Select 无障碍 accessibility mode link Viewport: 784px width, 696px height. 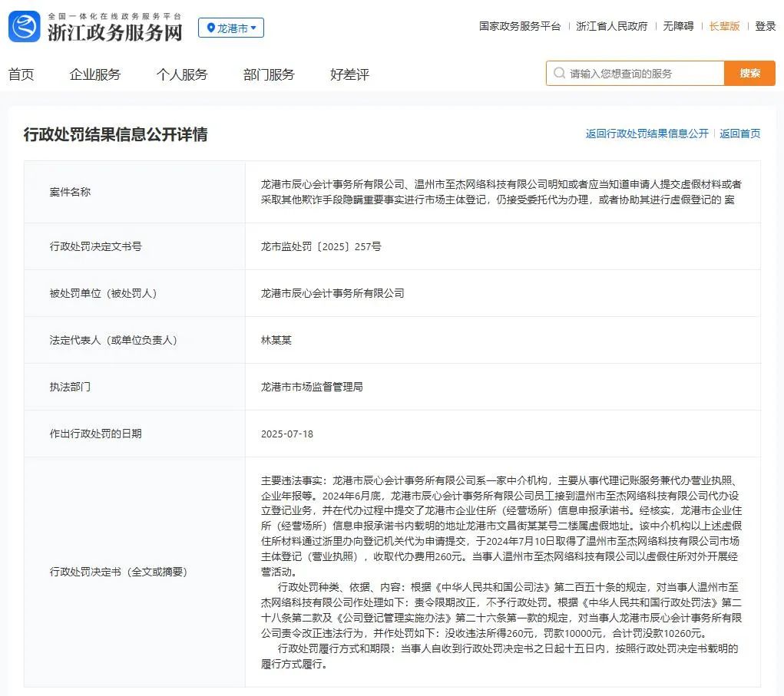(678, 26)
